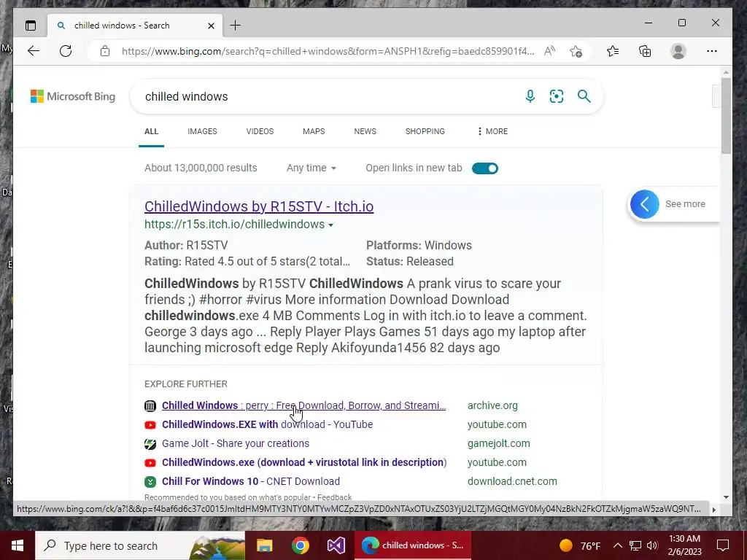747x560 pixels.
Task: Expand the r15s.itch.io URL dropdown arrow
Action: (x=330, y=225)
